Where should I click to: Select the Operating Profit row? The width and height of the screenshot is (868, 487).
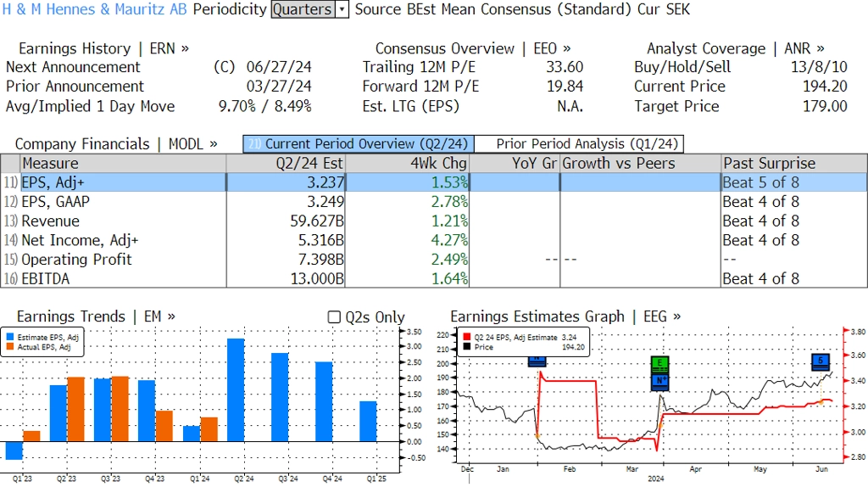point(433,260)
